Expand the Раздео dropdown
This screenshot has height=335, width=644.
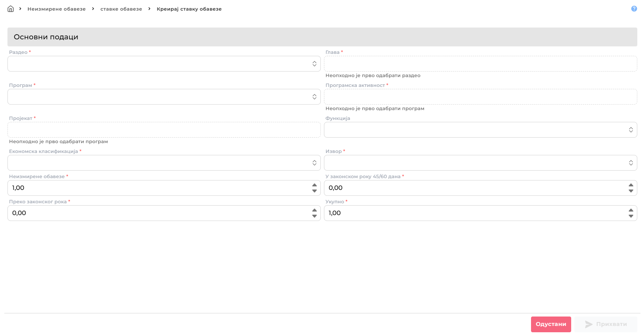point(164,64)
